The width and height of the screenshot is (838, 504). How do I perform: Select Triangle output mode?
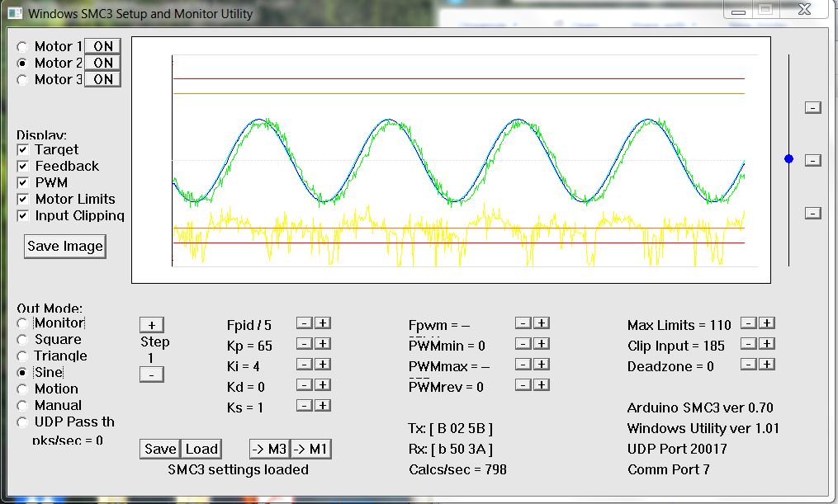click(x=22, y=356)
